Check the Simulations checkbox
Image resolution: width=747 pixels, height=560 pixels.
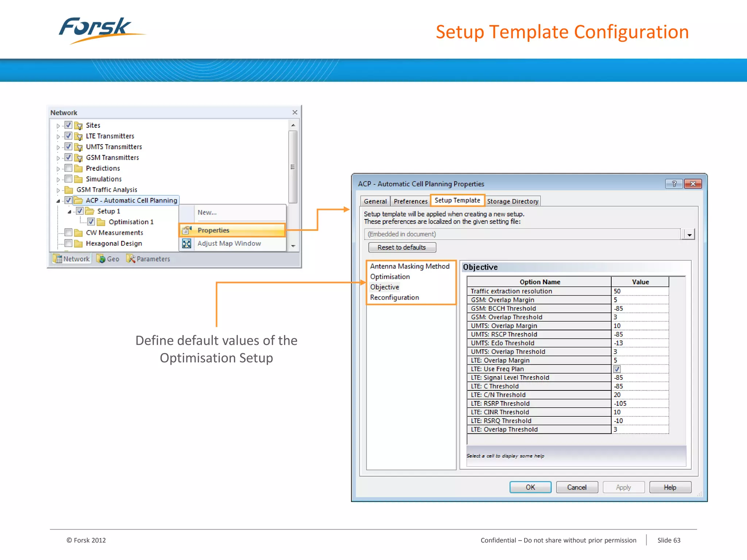[68, 179]
